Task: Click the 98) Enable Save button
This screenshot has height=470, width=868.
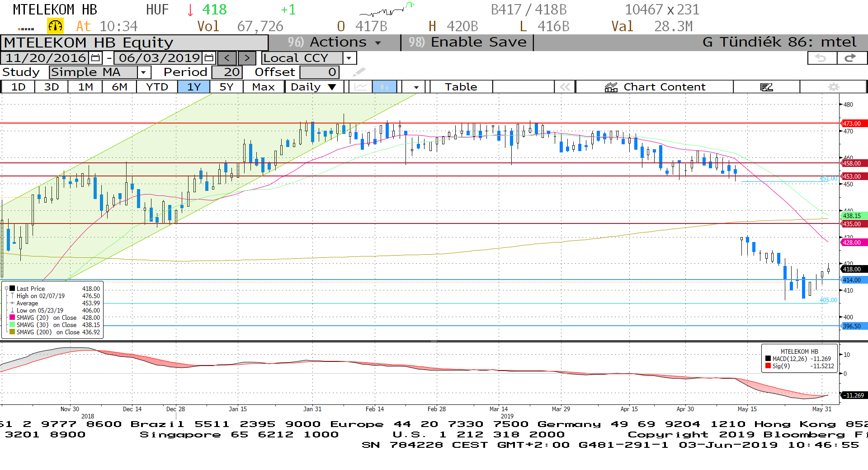Action: point(467,42)
